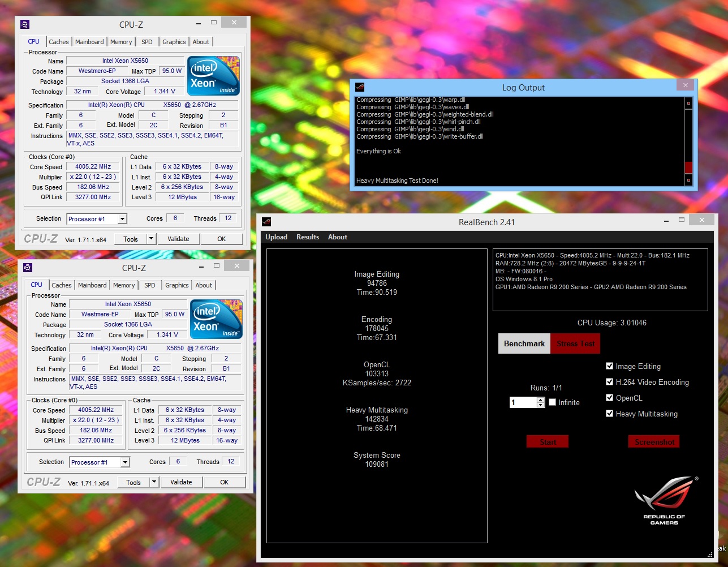Switch to Stress Test tab in RealBench
The height and width of the screenshot is (567, 728).
point(576,343)
